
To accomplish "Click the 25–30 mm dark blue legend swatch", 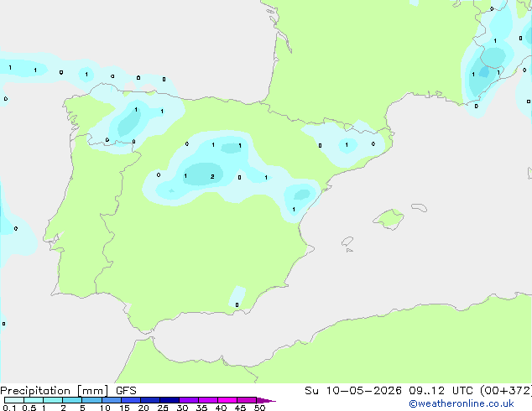I will (x=169, y=400).
